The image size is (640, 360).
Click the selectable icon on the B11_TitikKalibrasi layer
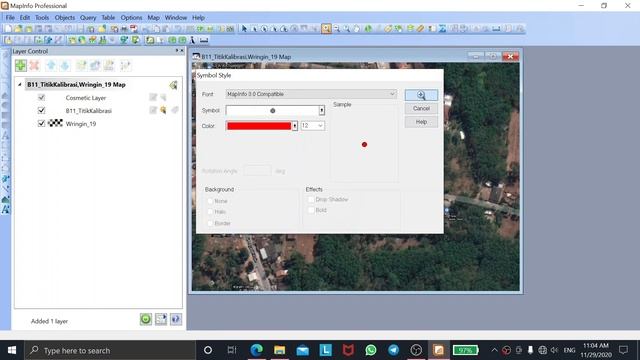click(163, 110)
